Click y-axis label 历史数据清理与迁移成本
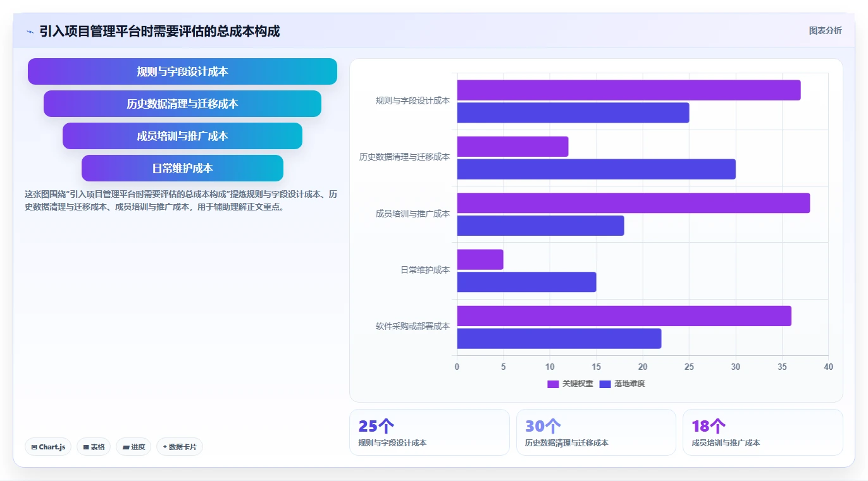 pos(405,157)
